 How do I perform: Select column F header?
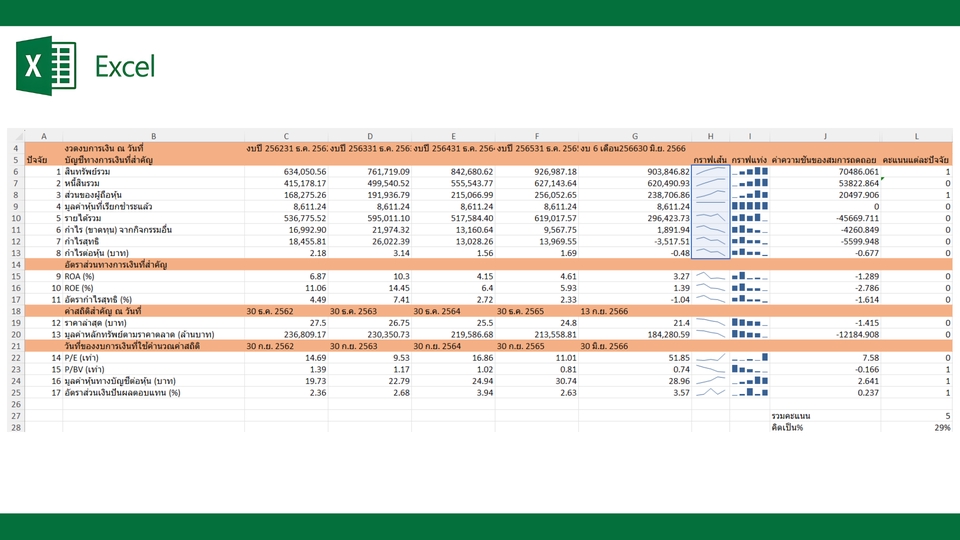tap(536, 136)
